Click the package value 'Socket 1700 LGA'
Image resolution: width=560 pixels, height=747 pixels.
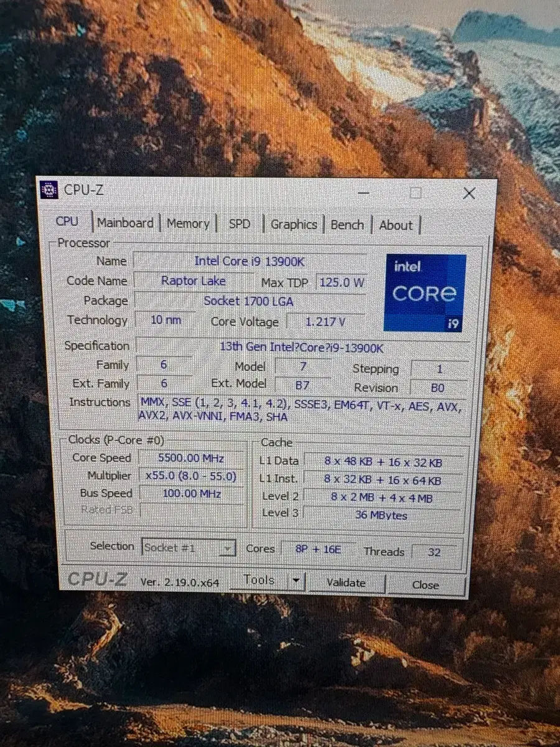[x=248, y=301]
